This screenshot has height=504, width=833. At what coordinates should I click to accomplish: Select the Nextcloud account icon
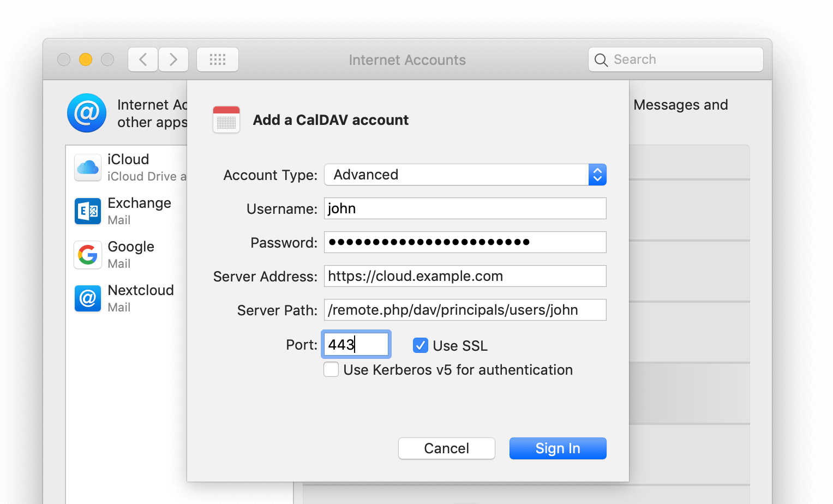coord(88,298)
